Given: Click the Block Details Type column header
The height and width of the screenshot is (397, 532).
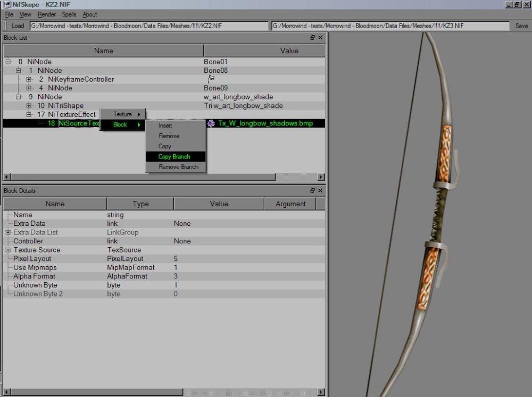Looking at the screenshot, I should pos(140,204).
